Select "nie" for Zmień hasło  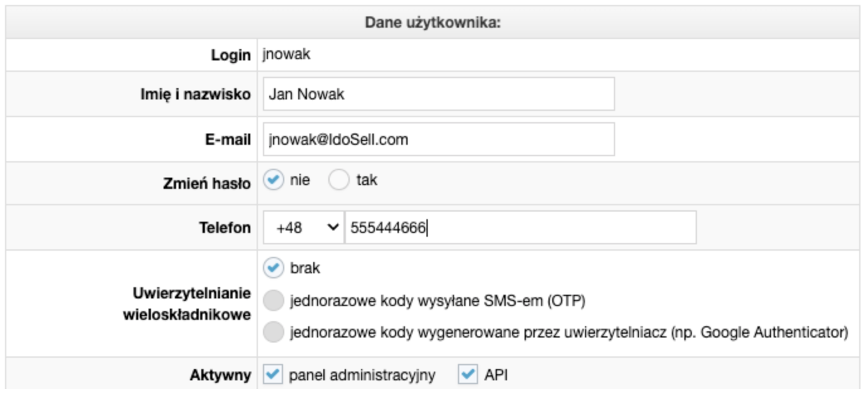[x=273, y=181]
